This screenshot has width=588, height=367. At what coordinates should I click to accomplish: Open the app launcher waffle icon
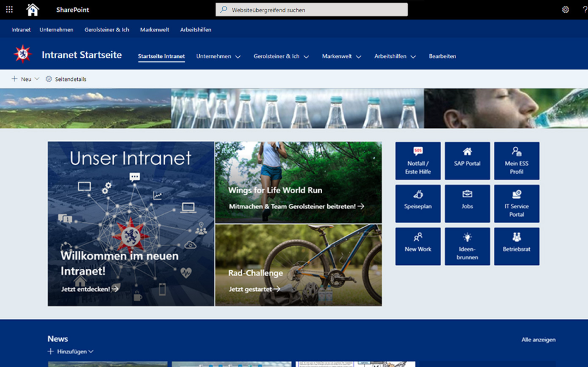9,10
